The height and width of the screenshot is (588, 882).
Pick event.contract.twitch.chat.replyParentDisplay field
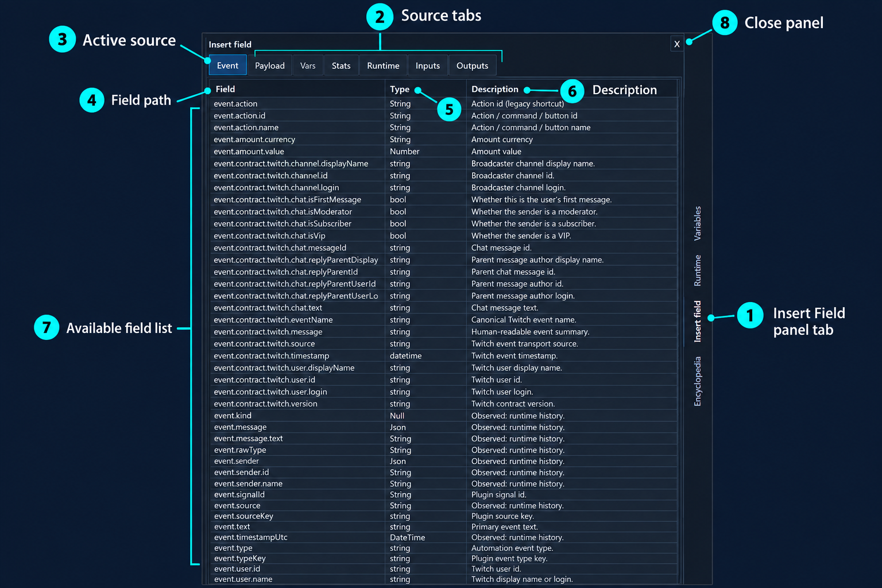443,260
